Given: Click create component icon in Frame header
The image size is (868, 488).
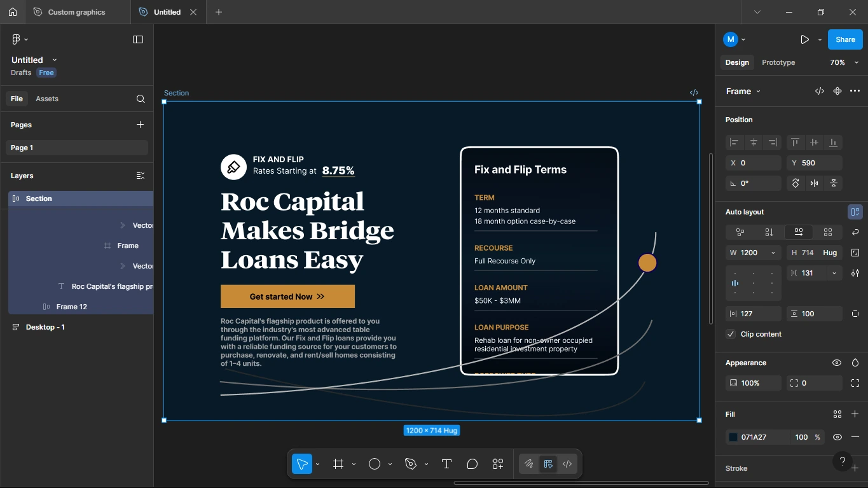Looking at the screenshot, I should tap(837, 91).
